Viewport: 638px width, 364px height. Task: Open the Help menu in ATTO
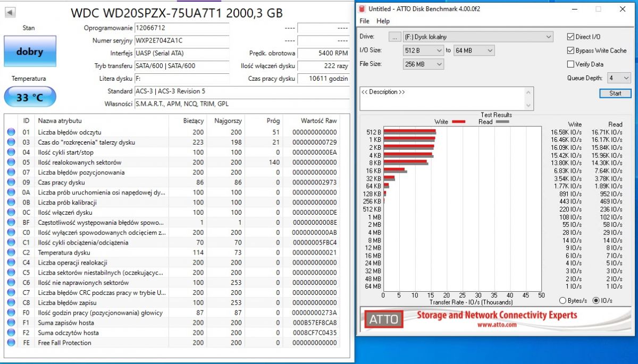383,21
